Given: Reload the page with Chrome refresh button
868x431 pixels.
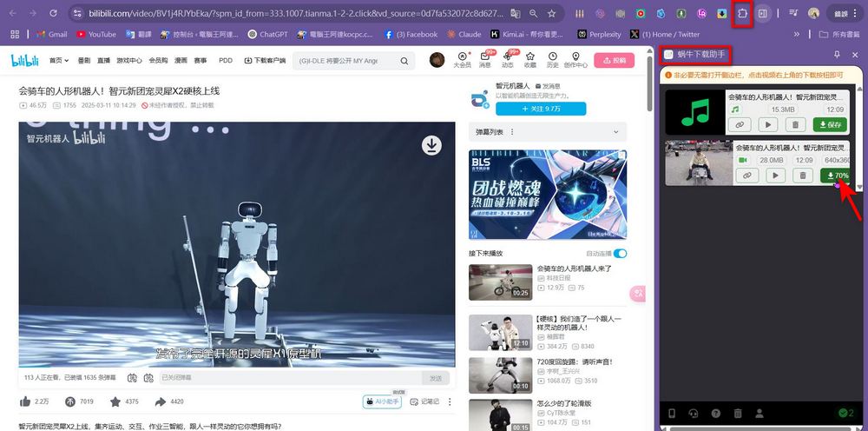Looking at the screenshot, I should point(53,13).
